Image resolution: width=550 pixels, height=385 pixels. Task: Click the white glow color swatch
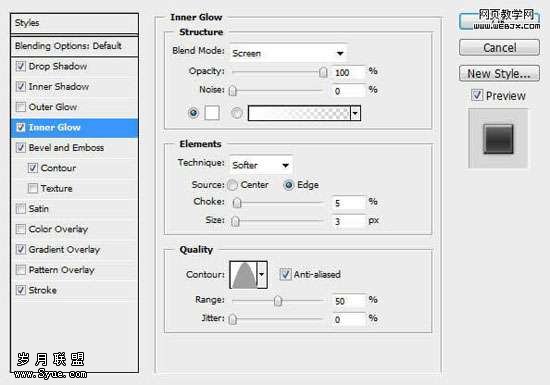212,113
